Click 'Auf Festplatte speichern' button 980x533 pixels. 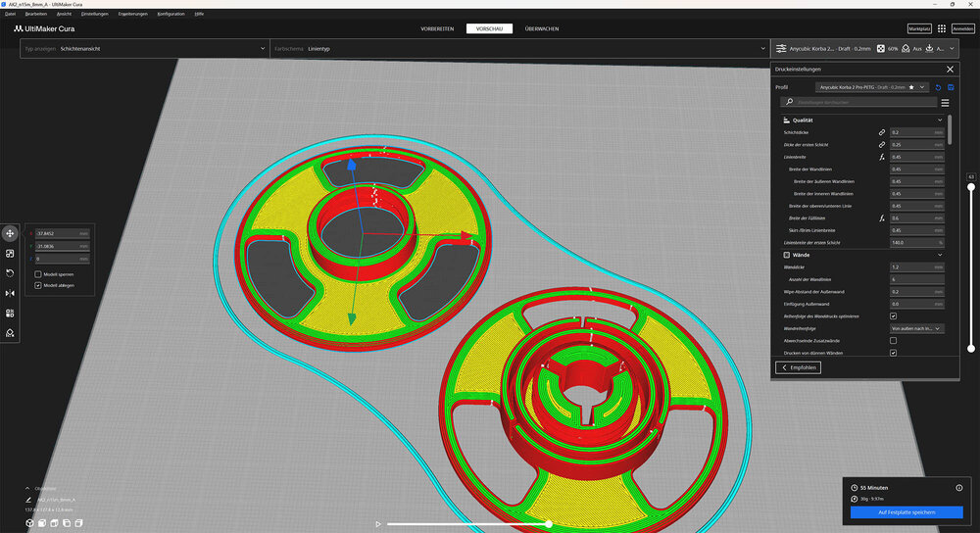point(906,512)
